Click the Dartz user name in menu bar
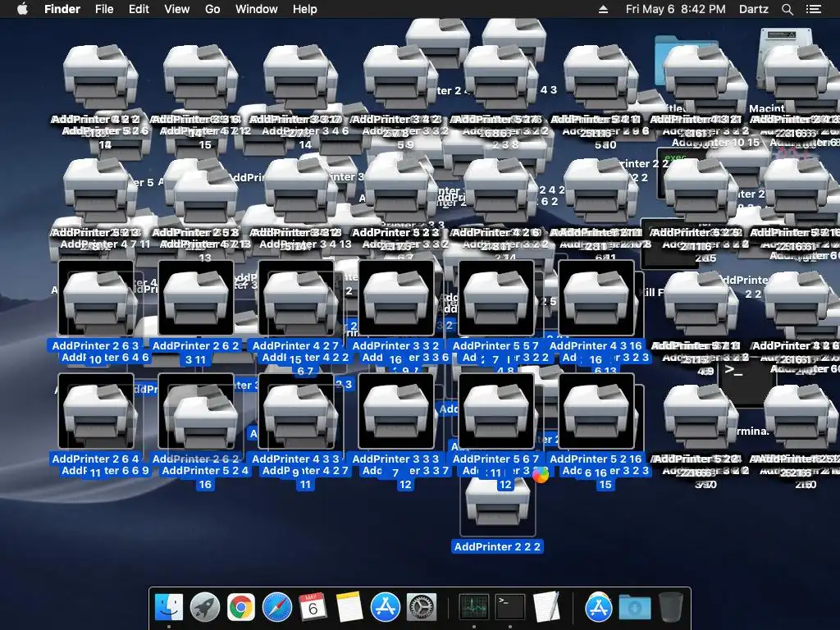Image resolution: width=840 pixels, height=630 pixels. 753,9
